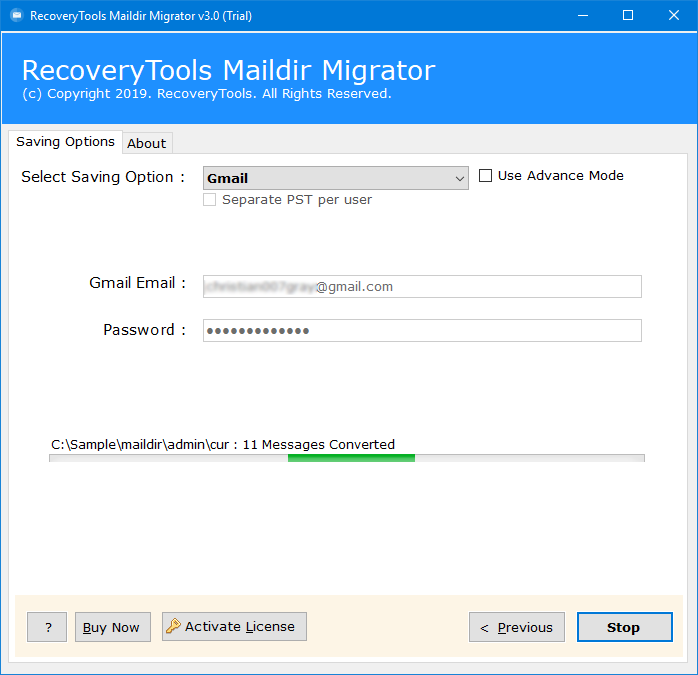This screenshot has height=675, width=698.
Task: Click the Buy Now button
Action: pyautogui.click(x=113, y=627)
